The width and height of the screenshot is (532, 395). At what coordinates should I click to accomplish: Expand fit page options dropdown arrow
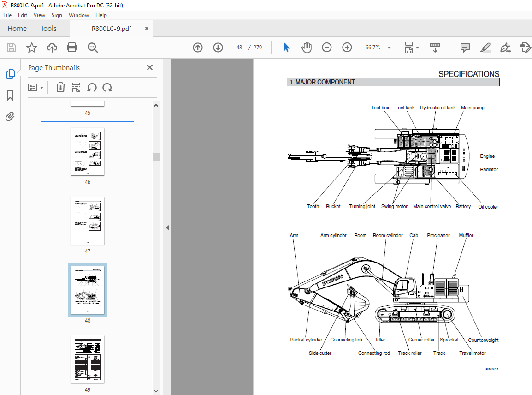pyautogui.click(x=417, y=48)
